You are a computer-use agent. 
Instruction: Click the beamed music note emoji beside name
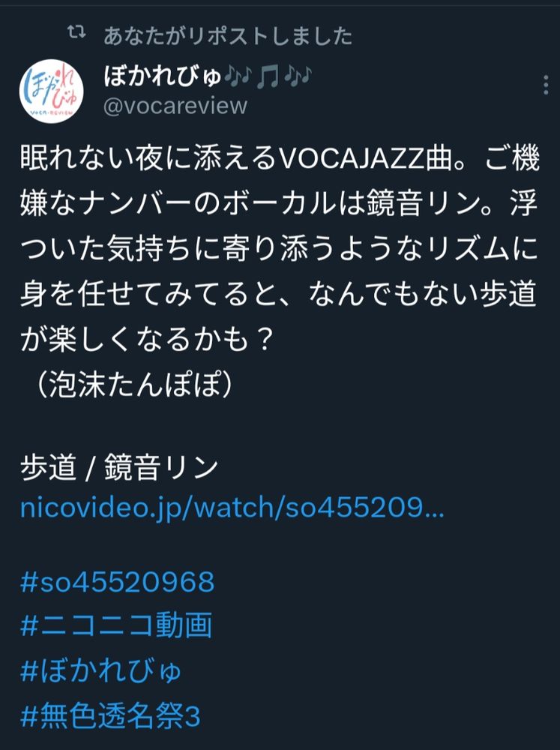[x=268, y=76]
